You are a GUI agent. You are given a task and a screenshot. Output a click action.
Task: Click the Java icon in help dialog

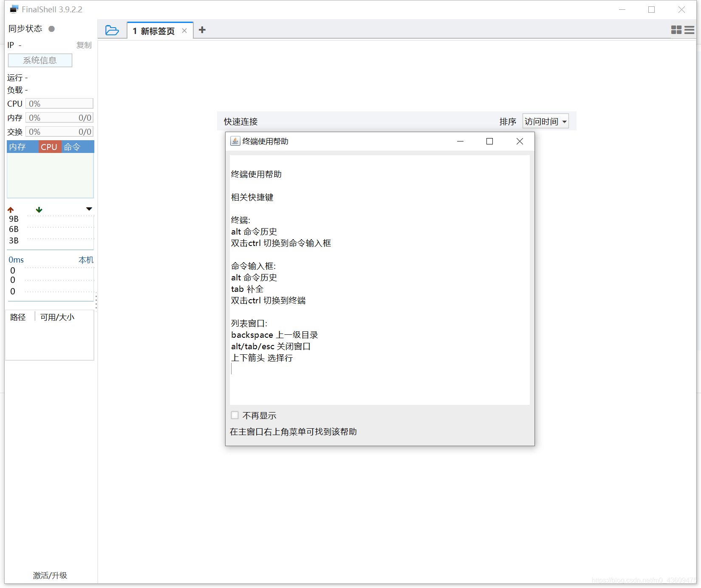pyautogui.click(x=235, y=141)
